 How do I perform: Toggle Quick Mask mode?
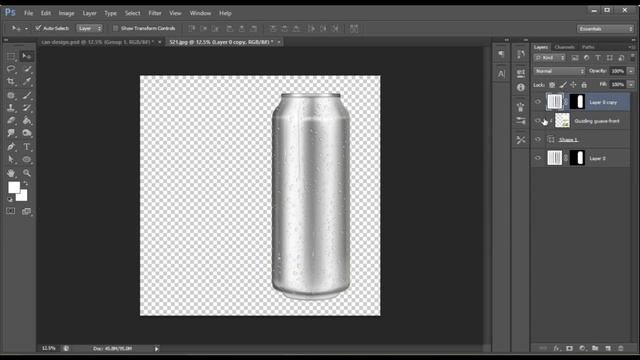(11, 211)
